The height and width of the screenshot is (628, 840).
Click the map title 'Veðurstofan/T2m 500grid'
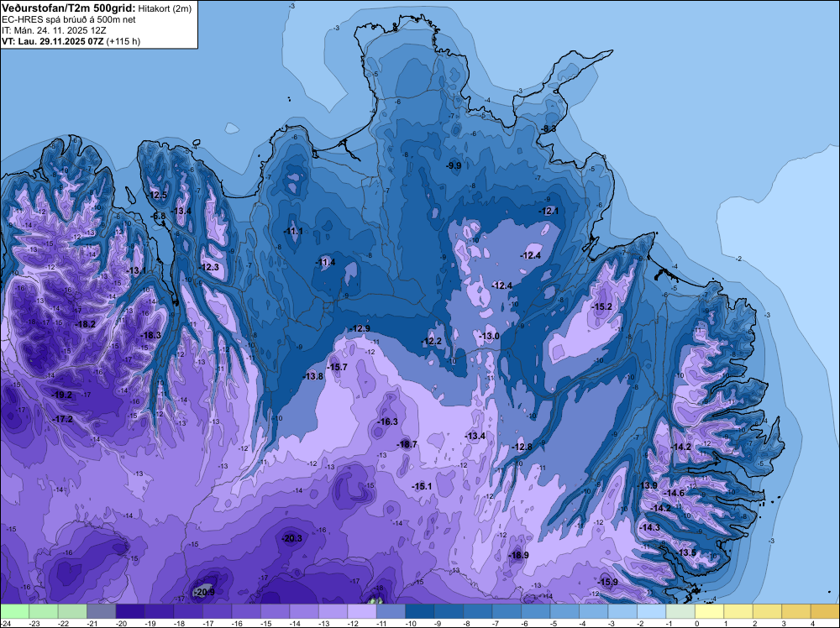point(68,8)
